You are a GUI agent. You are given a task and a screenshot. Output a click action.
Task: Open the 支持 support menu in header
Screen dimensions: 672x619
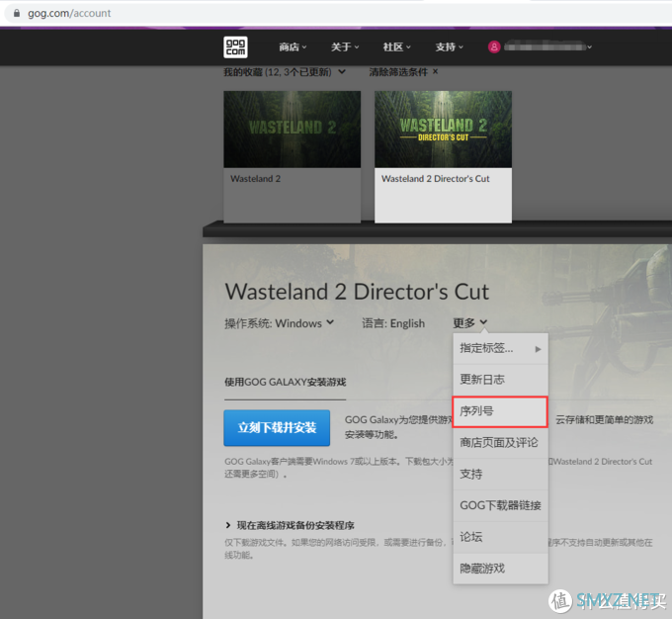(x=449, y=47)
